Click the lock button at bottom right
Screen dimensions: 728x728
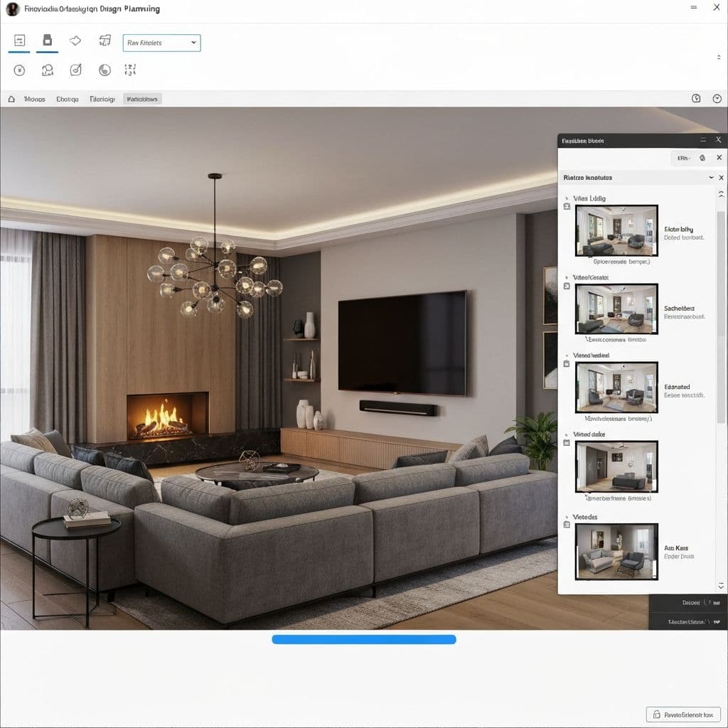[x=683, y=714]
